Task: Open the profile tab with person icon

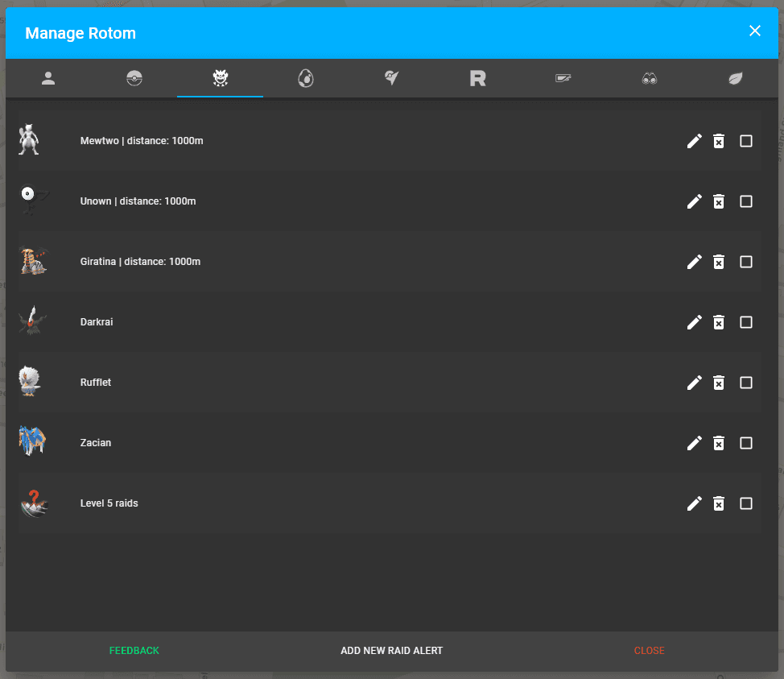Action: tap(48, 78)
